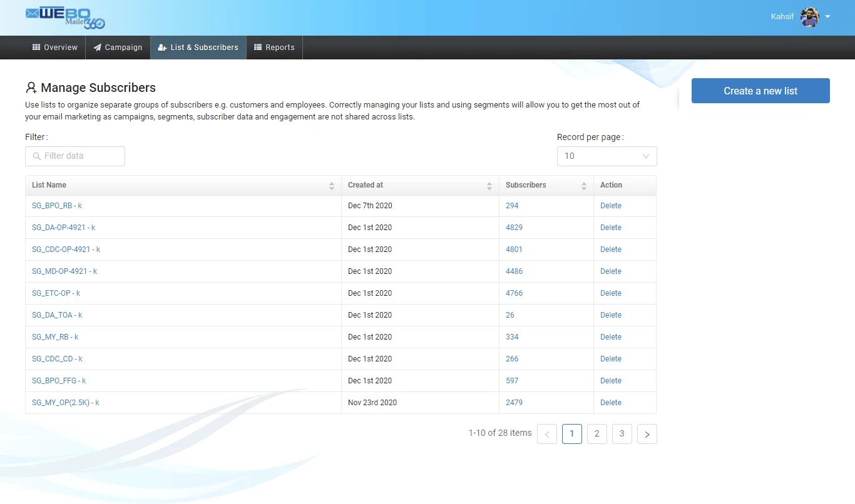Viewport: 855px width, 504px height.
Task: Delete the SG_BPO_RB - k list
Action: click(x=610, y=206)
